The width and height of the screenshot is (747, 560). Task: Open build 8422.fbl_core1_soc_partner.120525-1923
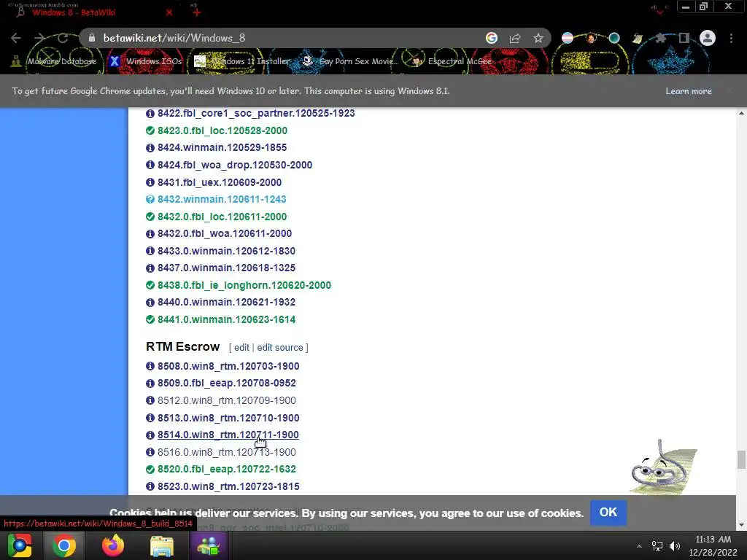256,113
